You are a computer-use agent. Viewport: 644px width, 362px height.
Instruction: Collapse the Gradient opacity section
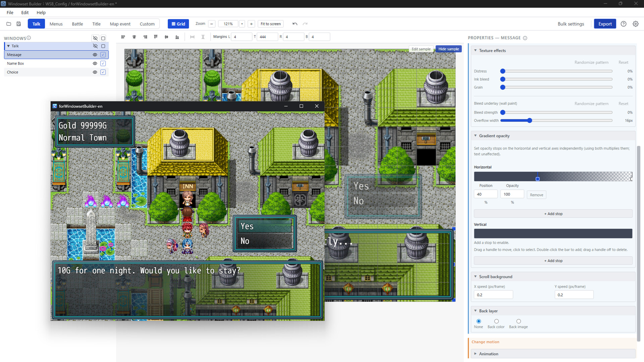pos(475,136)
